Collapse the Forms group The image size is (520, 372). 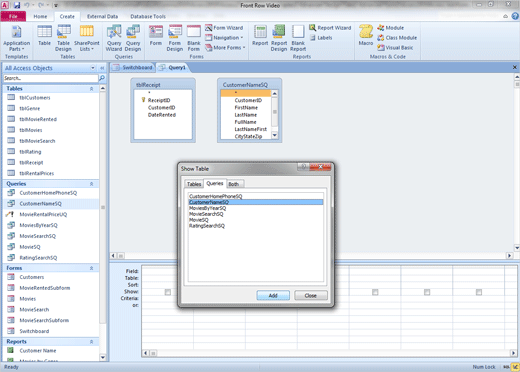point(91,268)
